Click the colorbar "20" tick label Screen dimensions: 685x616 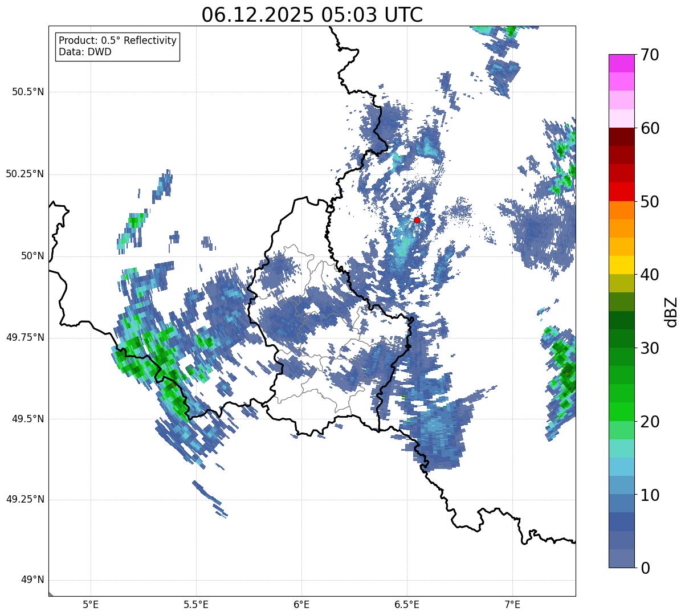tap(650, 422)
